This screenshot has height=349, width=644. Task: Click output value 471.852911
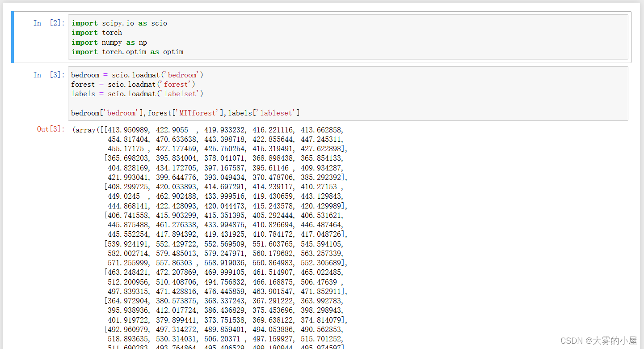coord(320,292)
